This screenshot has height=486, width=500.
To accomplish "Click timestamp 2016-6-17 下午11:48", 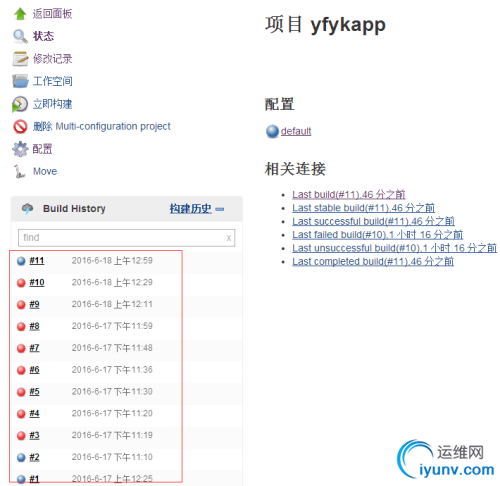I will tap(112, 348).
